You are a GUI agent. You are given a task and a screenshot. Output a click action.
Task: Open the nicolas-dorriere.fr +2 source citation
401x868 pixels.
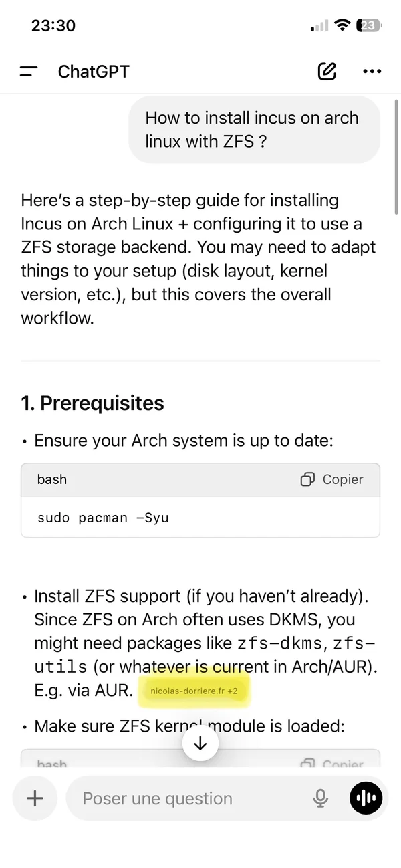(194, 690)
